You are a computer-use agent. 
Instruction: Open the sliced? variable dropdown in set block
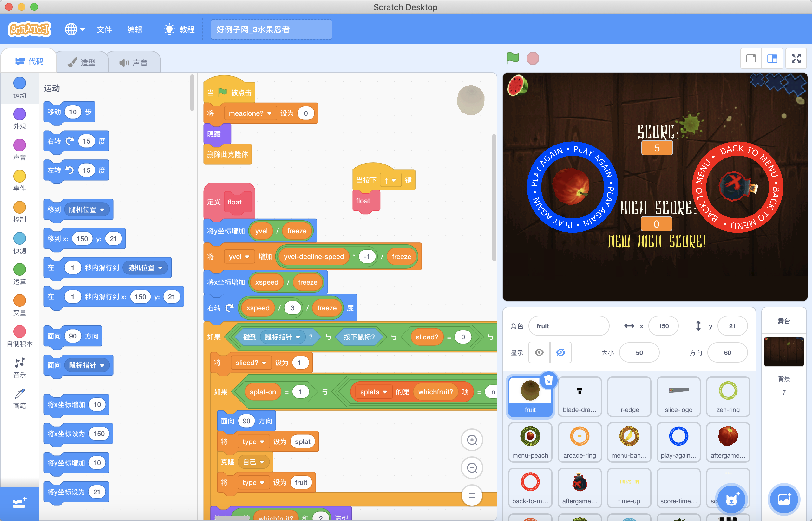251,363
